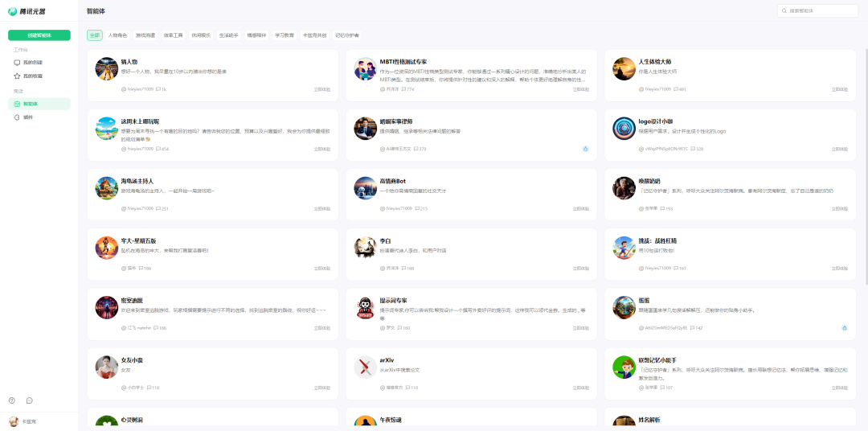
Task: Click the 这周末上哪玩呢 avatar
Action: click(x=107, y=129)
